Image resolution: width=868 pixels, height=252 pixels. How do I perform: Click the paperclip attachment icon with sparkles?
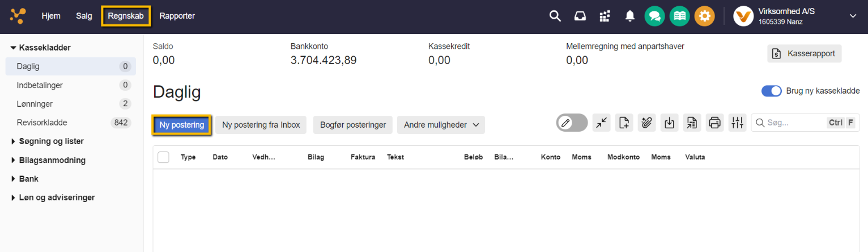(x=646, y=123)
